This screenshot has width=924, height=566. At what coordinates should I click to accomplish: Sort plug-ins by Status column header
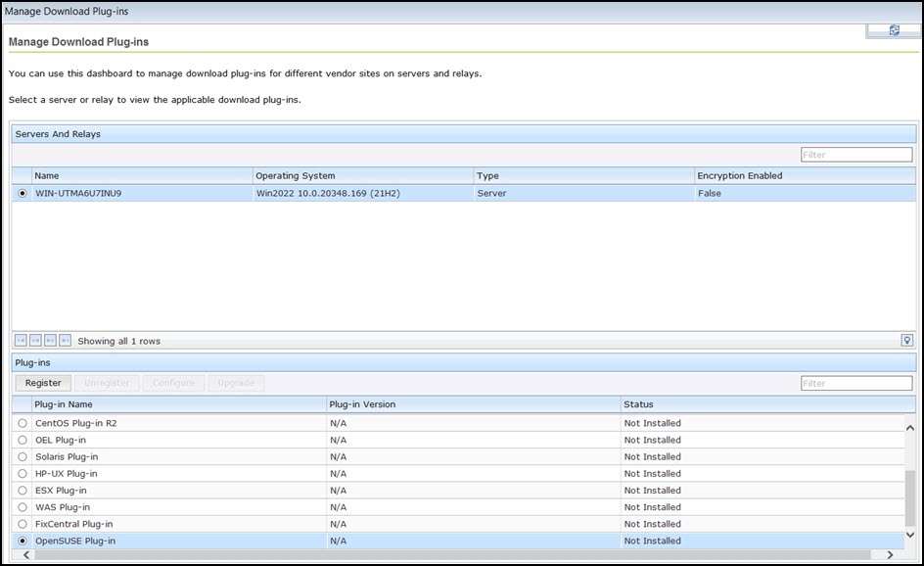pyautogui.click(x=638, y=404)
